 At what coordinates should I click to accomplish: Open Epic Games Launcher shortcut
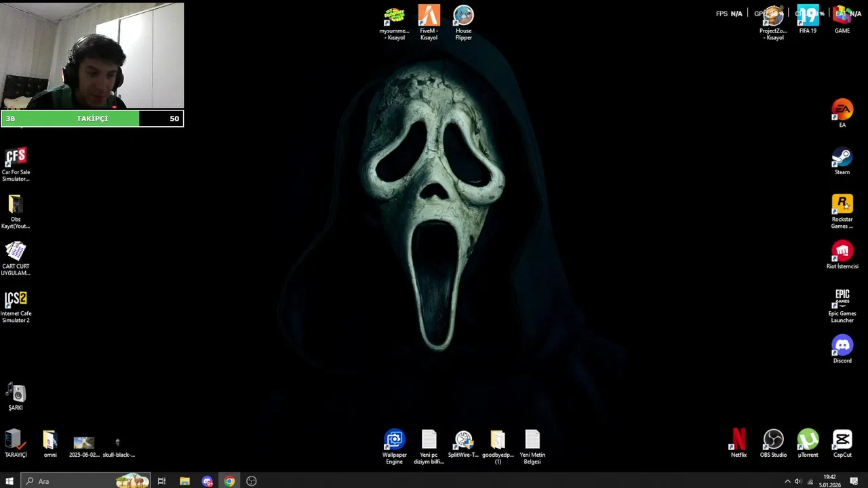tap(842, 306)
